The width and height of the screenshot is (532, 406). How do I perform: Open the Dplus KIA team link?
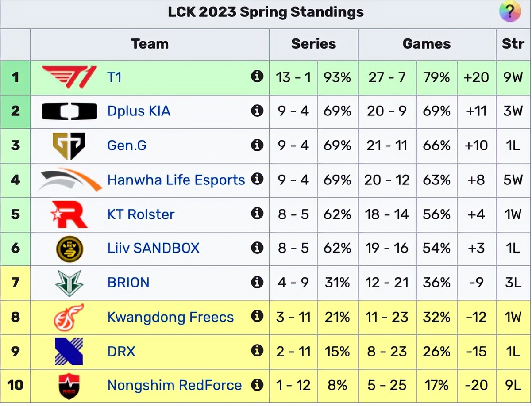(139, 111)
